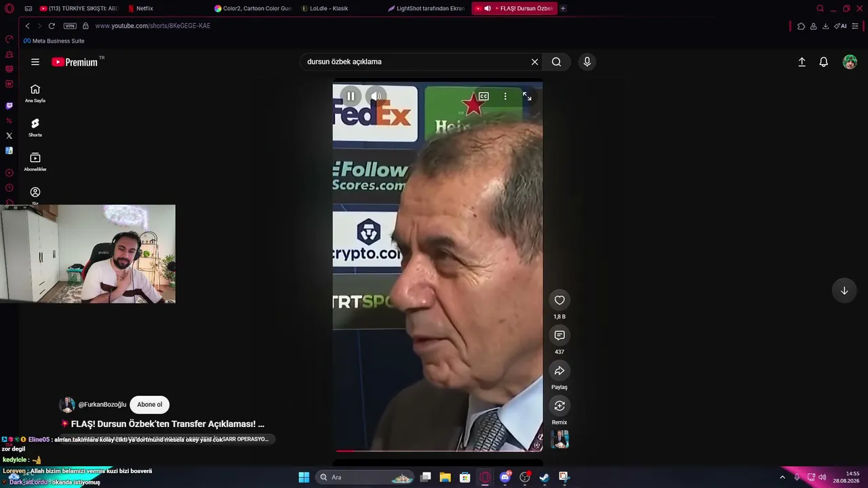Screen dimensions: 868x488
Task: Open the browser extensions icon
Action: [x=801, y=26]
